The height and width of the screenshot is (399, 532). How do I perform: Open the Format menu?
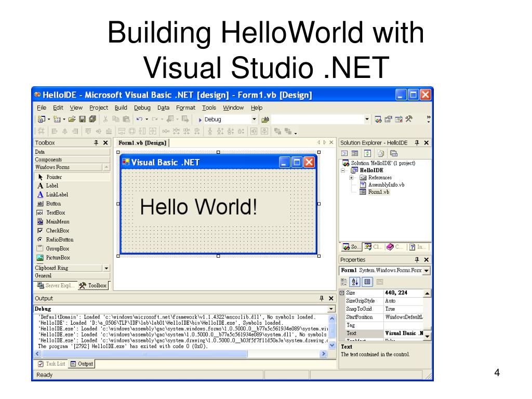pyautogui.click(x=185, y=108)
